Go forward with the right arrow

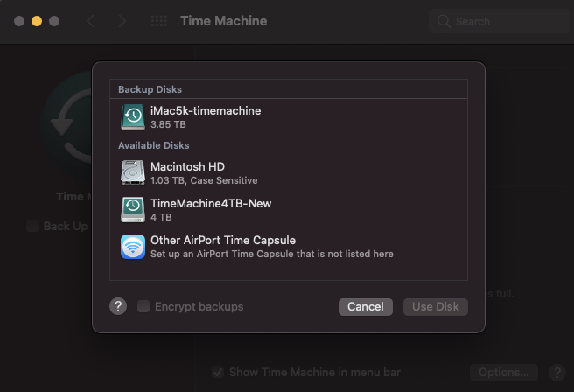click(x=122, y=21)
